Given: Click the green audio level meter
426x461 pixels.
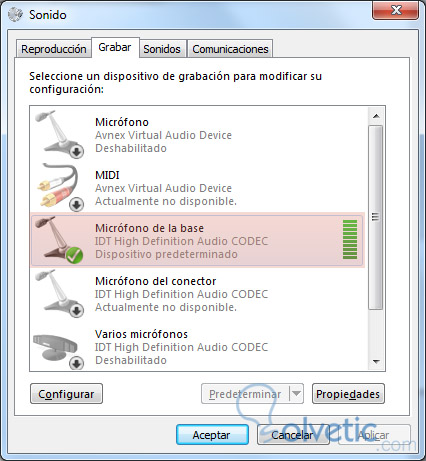Looking at the screenshot, I should point(350,239).
